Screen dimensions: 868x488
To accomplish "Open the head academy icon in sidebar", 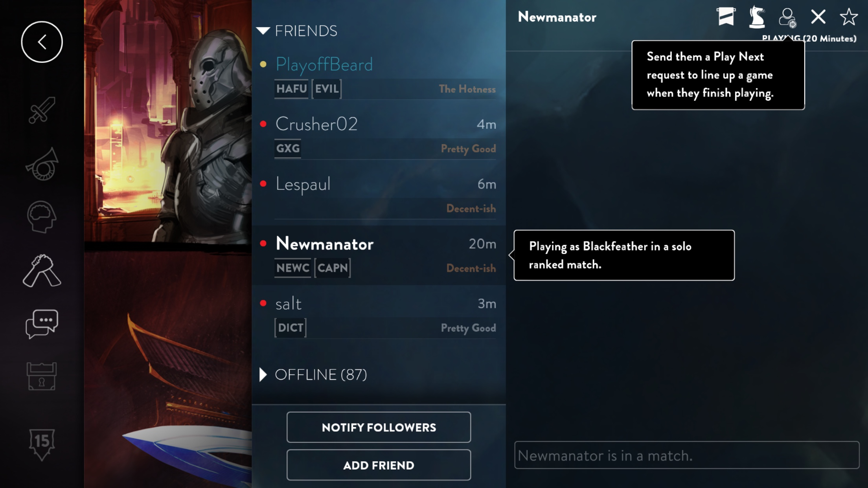I will 42,217.
